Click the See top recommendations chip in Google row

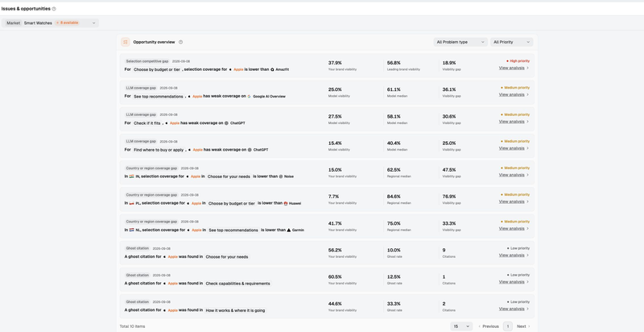tap(158, 96)
